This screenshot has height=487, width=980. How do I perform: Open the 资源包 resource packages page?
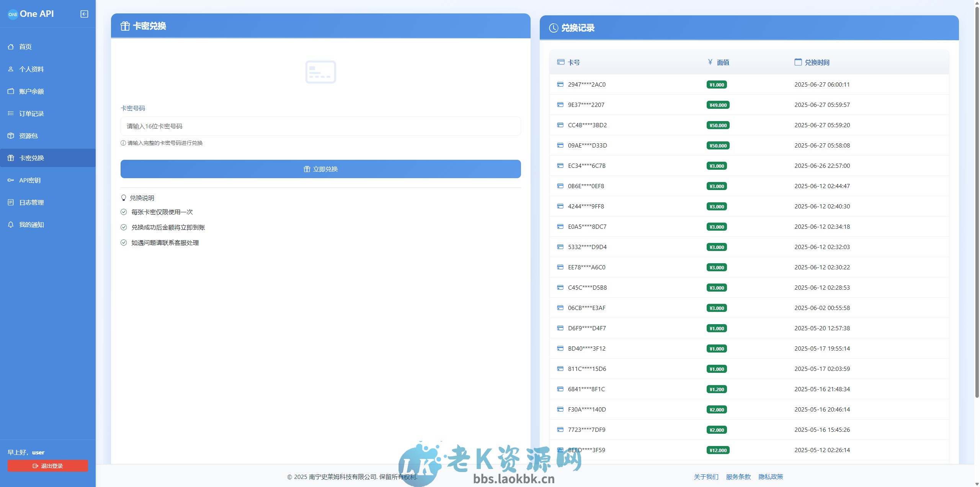coord(28,136)
